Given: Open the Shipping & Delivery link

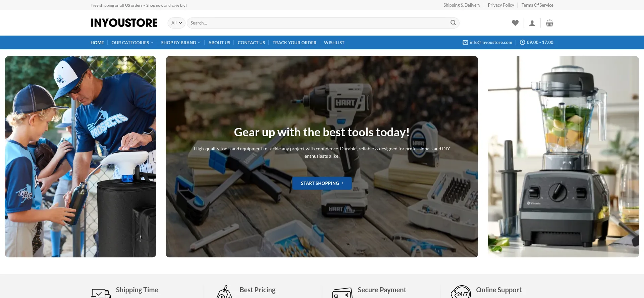Looking at the screenshot, I should coord(462,5).
